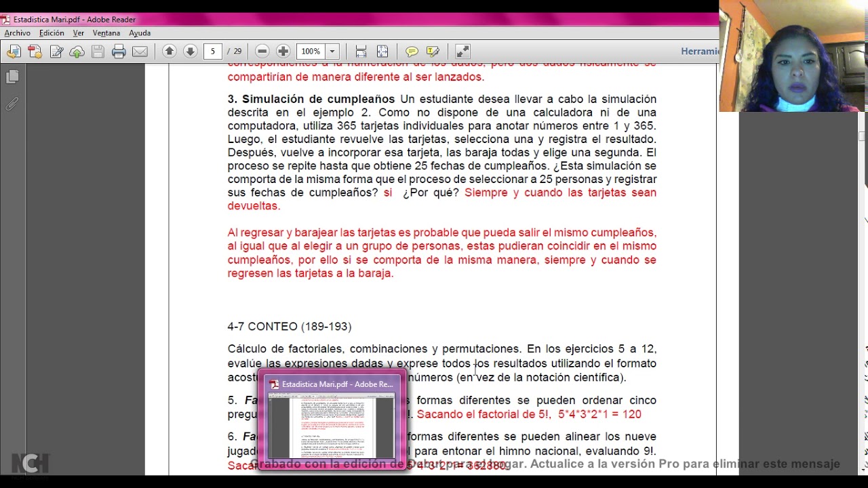Click the '3. Simulación de cumpleaños' heading

click(311, 99)
